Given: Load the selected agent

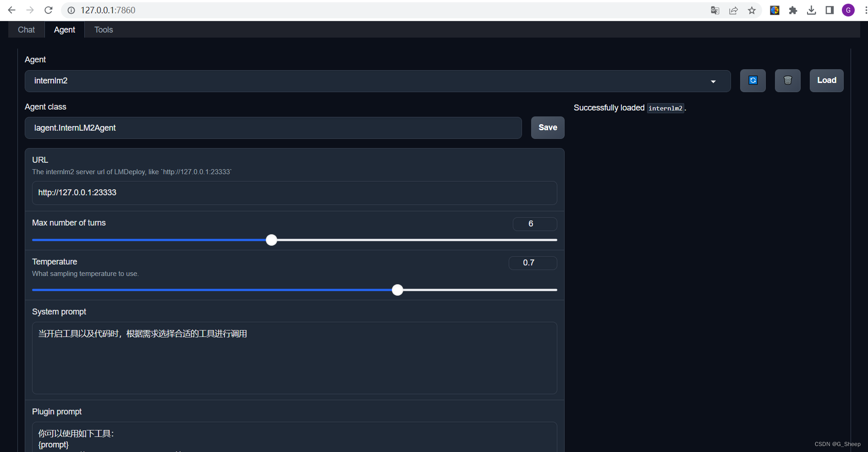Looking at the screenshot, I should (827, 81).
